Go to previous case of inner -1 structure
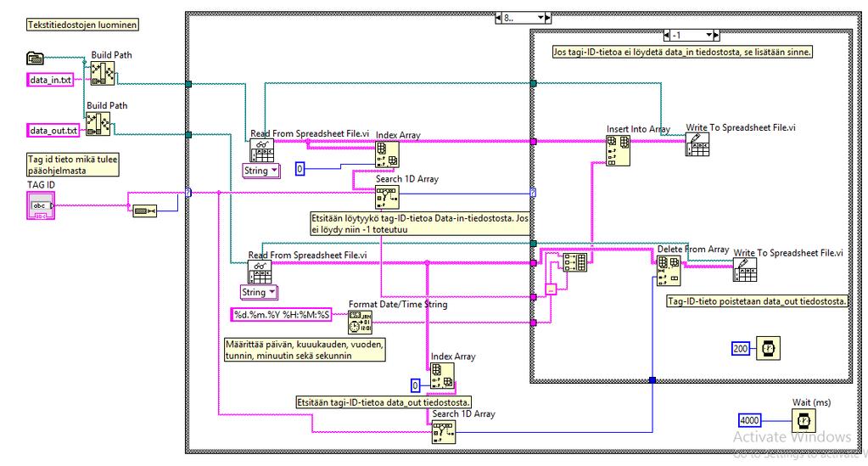Image resolution: width=868 pixels, height=466 pixels. [667, 36]
